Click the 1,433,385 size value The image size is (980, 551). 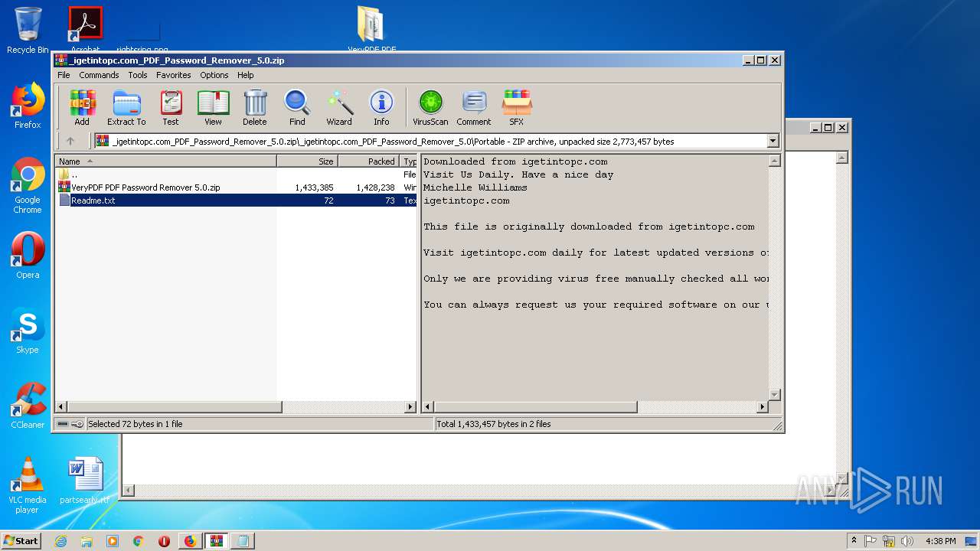click(x=314, y=187)
